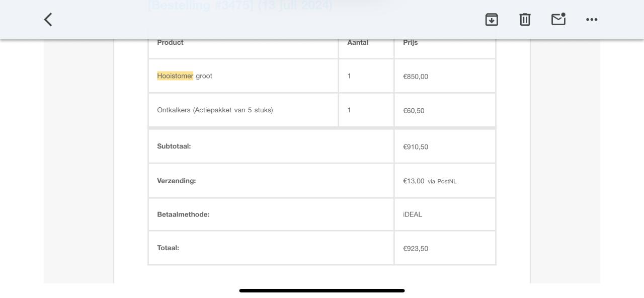
Task: Select the highlighted word Hooistomer
Action: 175,76
